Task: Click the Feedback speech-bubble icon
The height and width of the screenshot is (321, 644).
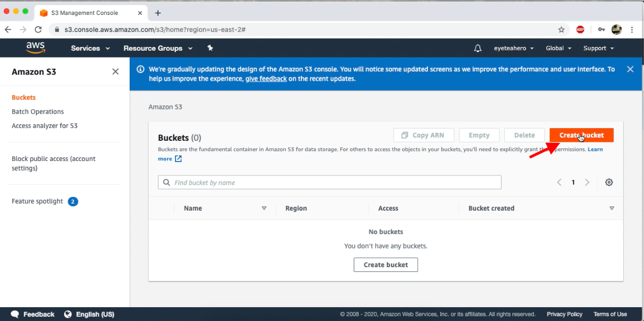Action: click(14, 314)
